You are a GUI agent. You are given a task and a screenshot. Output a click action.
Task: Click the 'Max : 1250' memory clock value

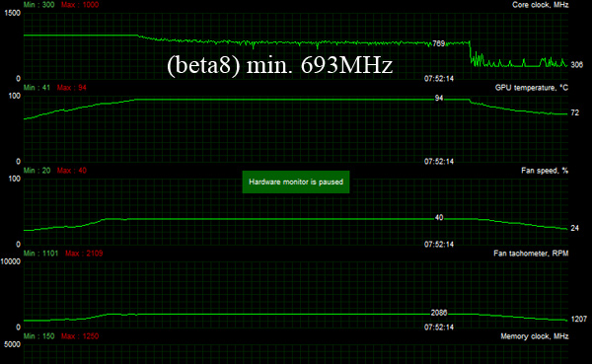tap(80, 336)
